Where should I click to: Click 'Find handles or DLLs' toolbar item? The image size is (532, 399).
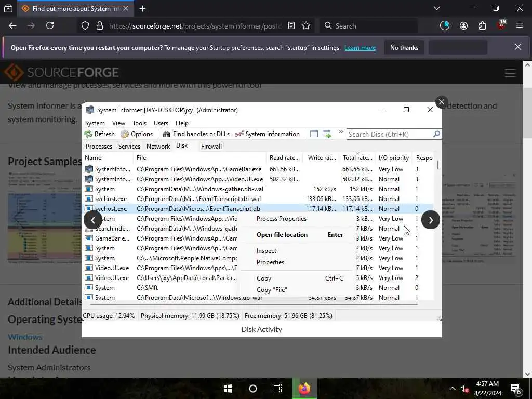[x=196, y=134]
